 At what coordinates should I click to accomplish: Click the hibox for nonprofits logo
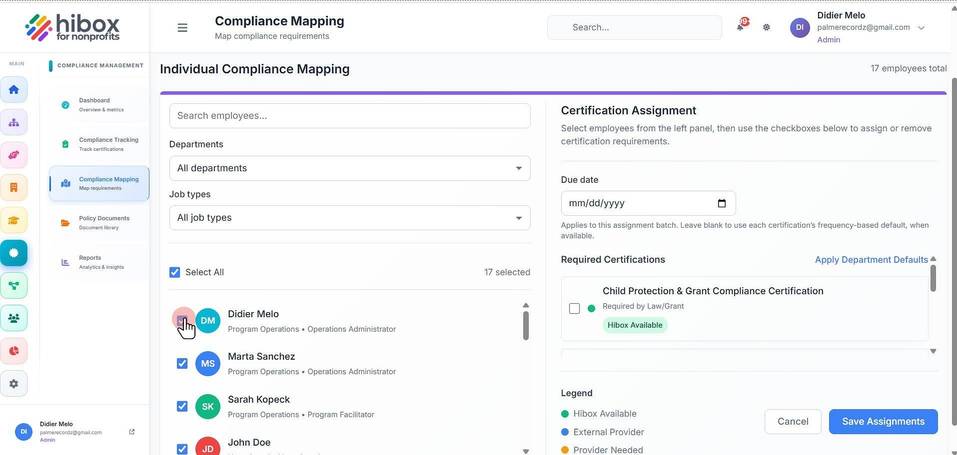73,27
